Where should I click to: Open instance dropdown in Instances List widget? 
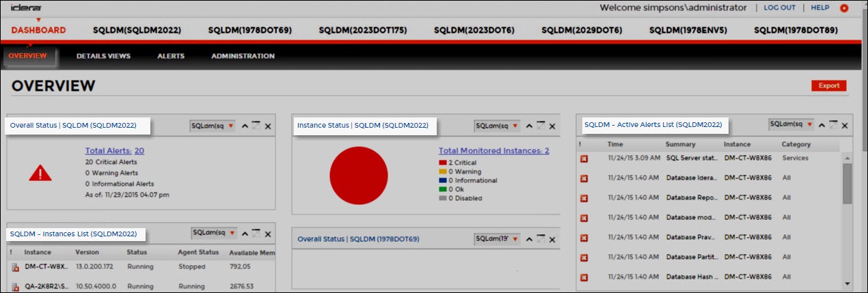pos(213,233)
